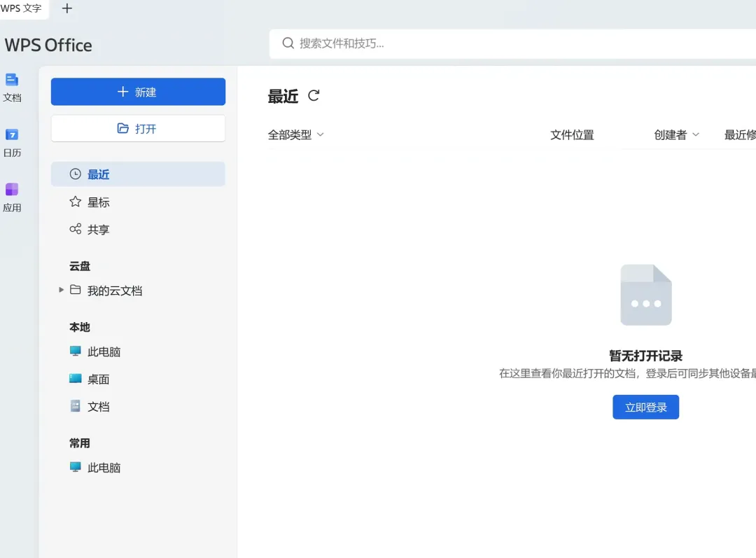The image size is (756, 558).
Task: Click the 常用 section heading
Action: pos(80,442)
